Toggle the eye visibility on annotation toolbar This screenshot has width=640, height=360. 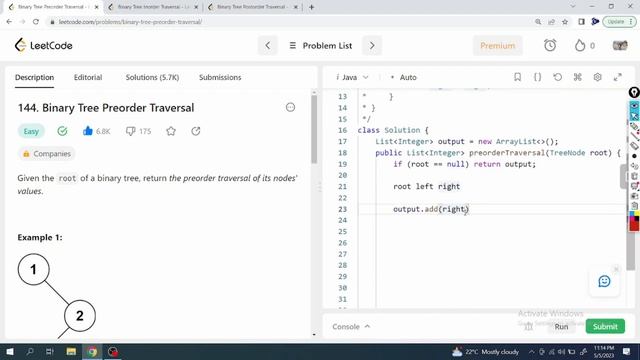[x=634, y=106]
